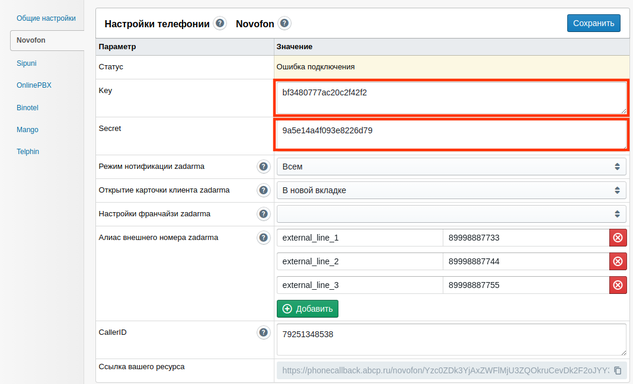Open the Общие настройки tab
The image size is (633, 384).
(x=46, y=18)
